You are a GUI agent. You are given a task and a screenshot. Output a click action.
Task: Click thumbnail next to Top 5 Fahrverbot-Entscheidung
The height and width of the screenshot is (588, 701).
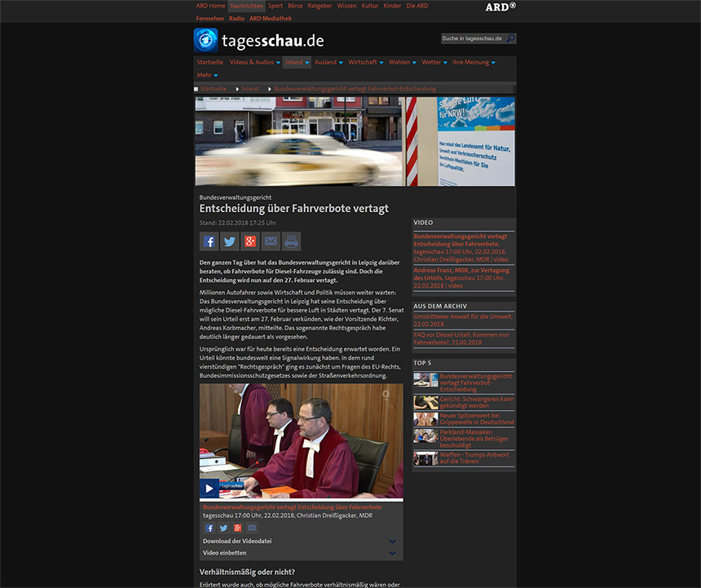click(425, 380)
